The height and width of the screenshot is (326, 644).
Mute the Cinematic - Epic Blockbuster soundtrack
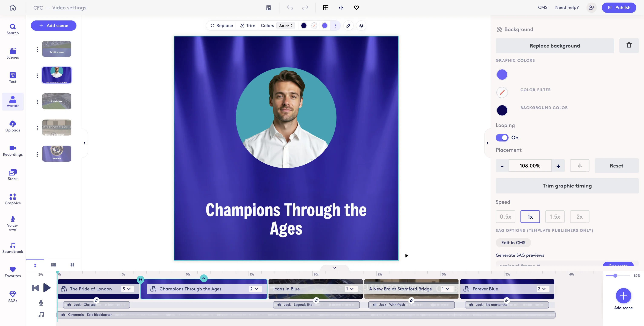(x=63, y=315)
